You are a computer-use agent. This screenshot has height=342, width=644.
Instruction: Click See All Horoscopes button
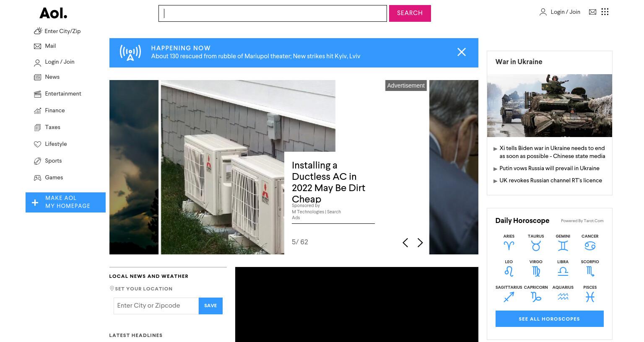(x=549, y=319)
